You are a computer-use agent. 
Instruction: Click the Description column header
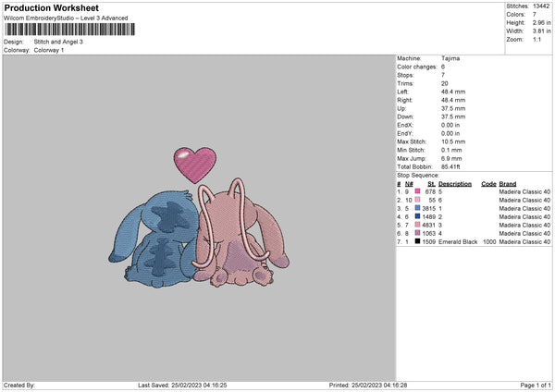(454, 183)
